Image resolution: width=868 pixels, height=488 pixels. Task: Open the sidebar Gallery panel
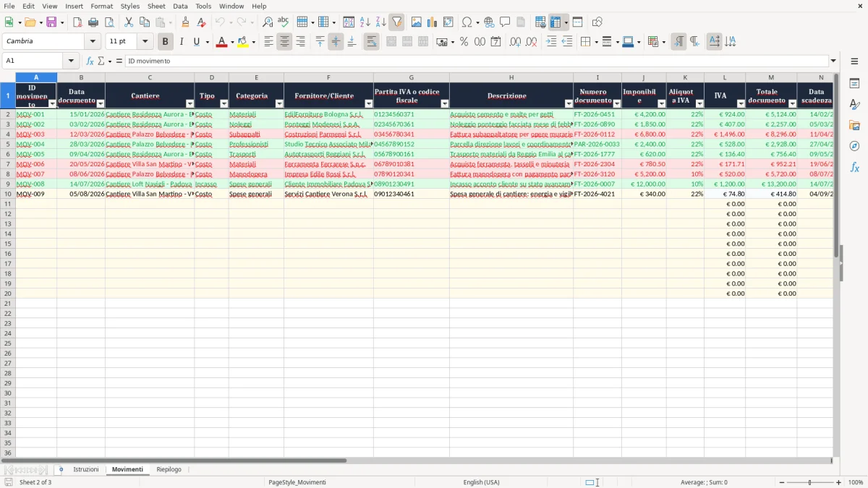click(855, 125)
